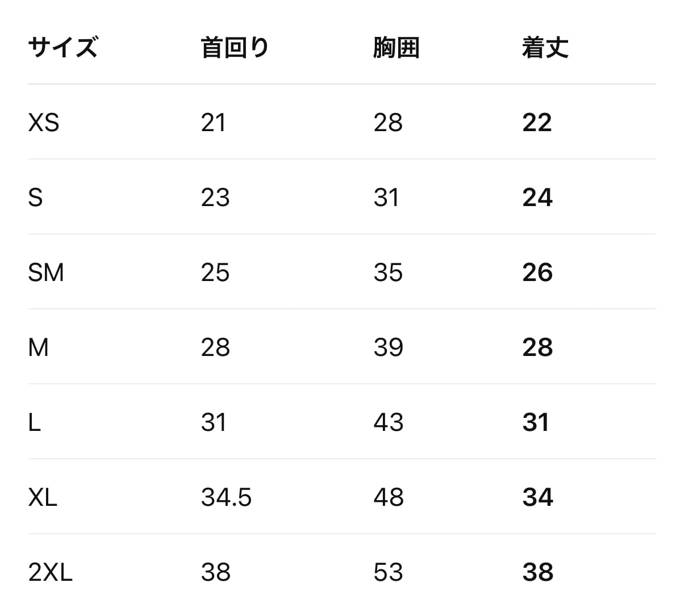Click the 39 chest value for M
This screenshot has height=616, width=685.
[389, 347]
